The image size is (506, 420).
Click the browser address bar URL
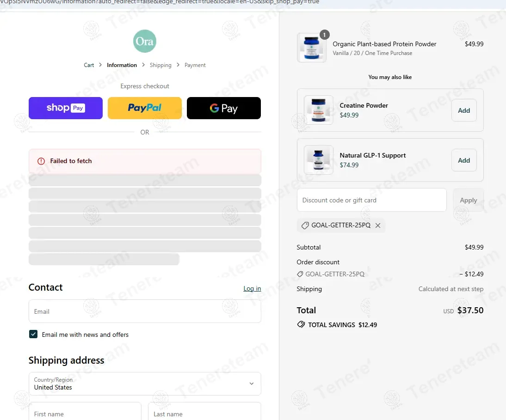tap(160, 2)
